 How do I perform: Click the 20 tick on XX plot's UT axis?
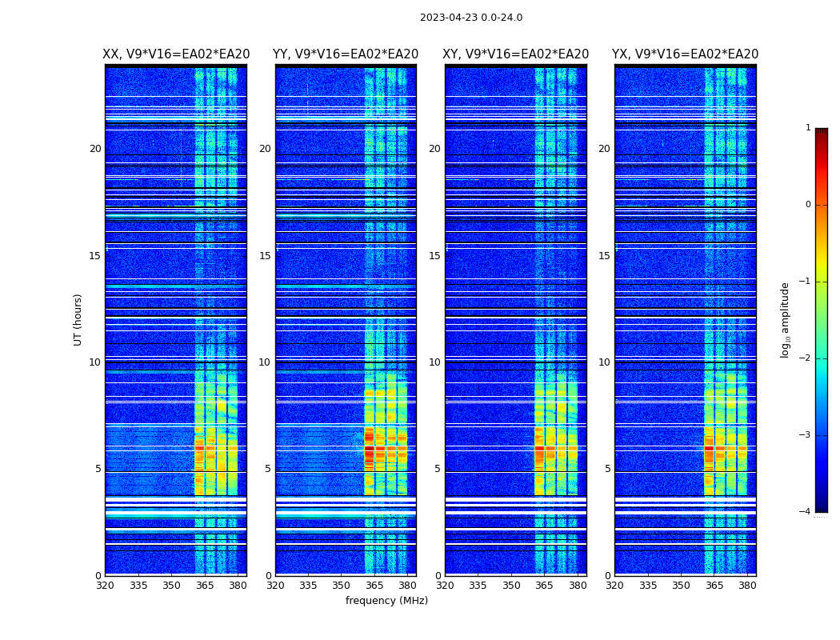[95, 149]
